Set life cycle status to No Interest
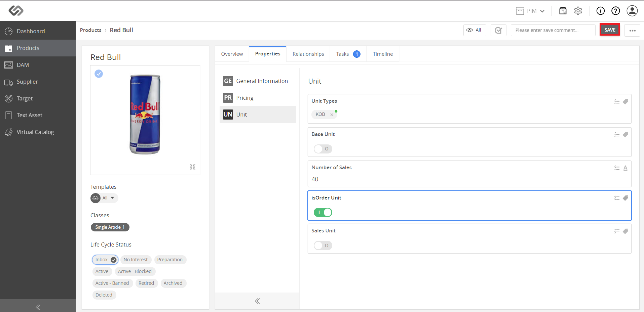Image resolution: width=644 pixels, height=312 pixels. tap(136, 260)
